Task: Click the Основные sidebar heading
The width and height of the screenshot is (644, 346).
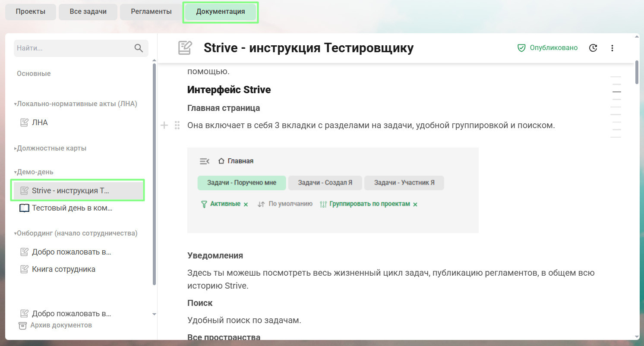Action: tap(34, 74)
